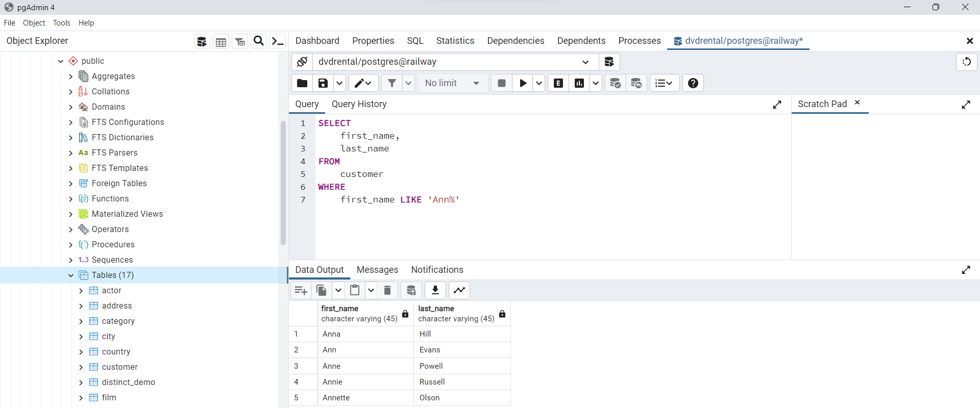
Task: Click the Object Explorer vertical scrollbar
Action: (x=283, y=183)
